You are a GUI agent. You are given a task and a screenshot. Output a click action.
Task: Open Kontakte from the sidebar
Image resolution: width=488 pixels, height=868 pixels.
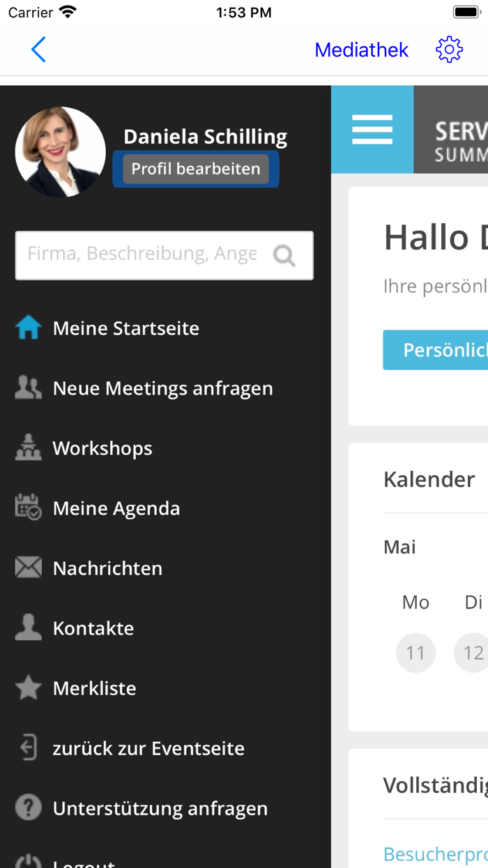(x=93, y=628)
